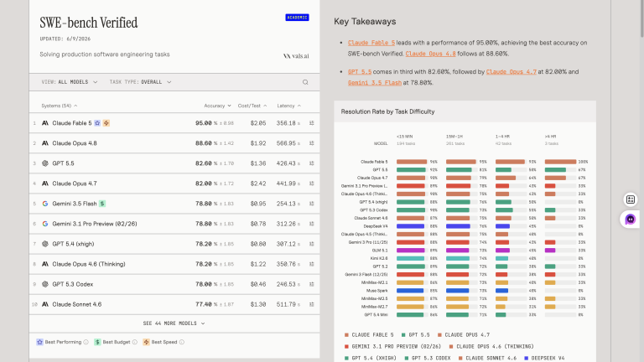Click the 95.00 accuracy value for Claude Fable 5
Viewport: 644px width, 362px height.
(204, 123)
